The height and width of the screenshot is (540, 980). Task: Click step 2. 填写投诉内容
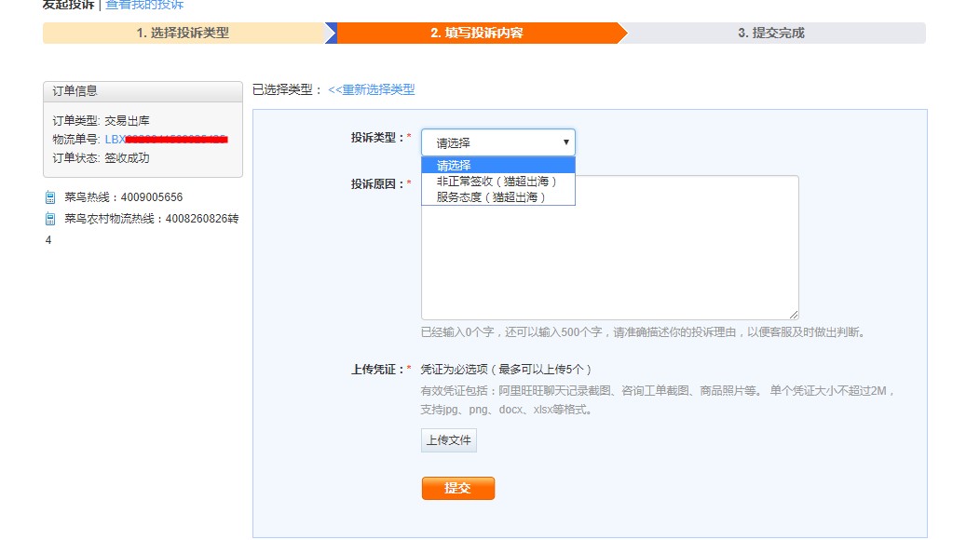coord(476,34)
